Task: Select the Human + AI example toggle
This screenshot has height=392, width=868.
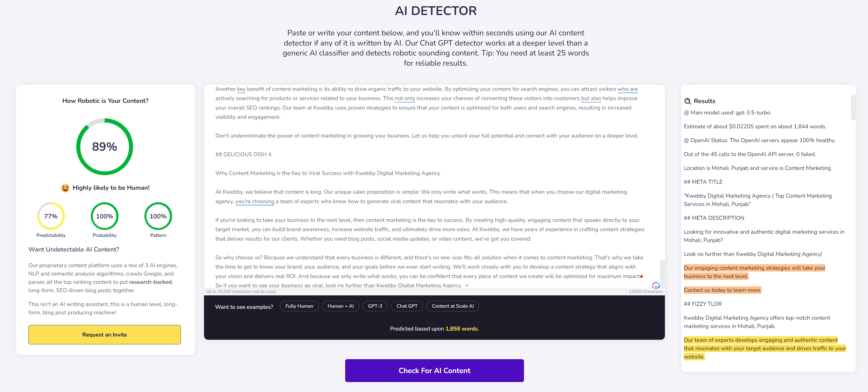Action: tap(340, 306)
